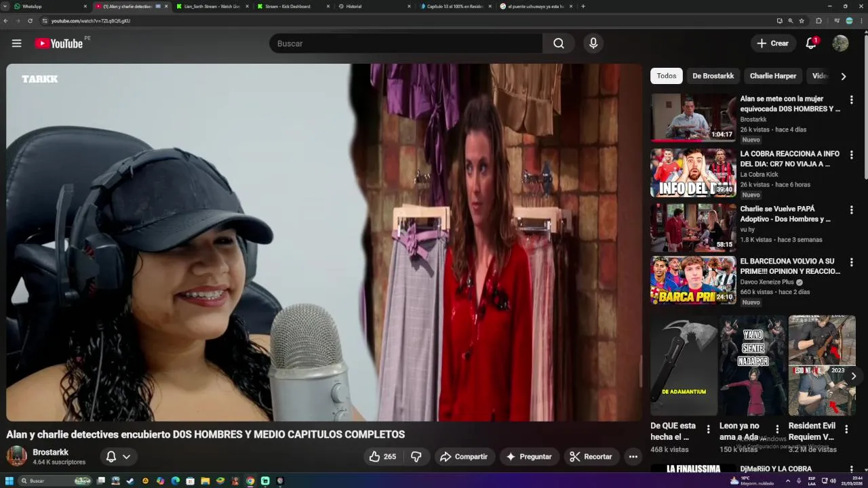Viewport: 868px width, 488px height.
Task: Open the YouTube hamburger guide menu
Action: pos(16,43)
